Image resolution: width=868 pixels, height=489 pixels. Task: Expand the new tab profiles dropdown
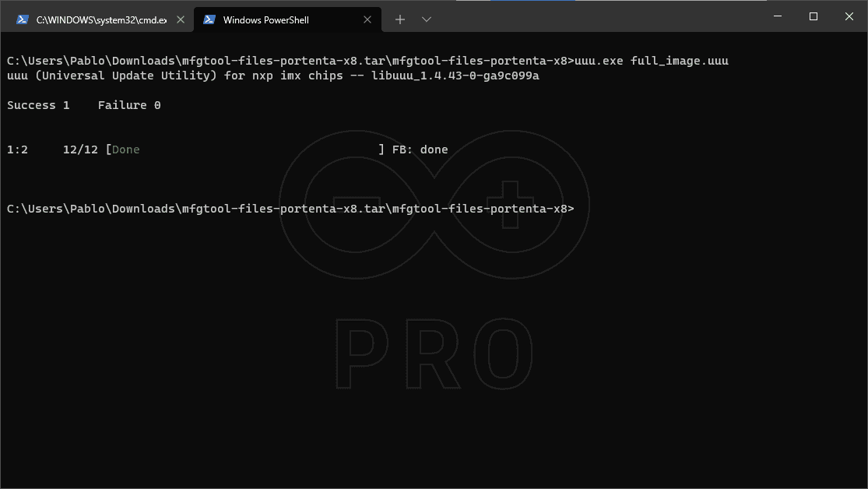[x=427, y=19]
